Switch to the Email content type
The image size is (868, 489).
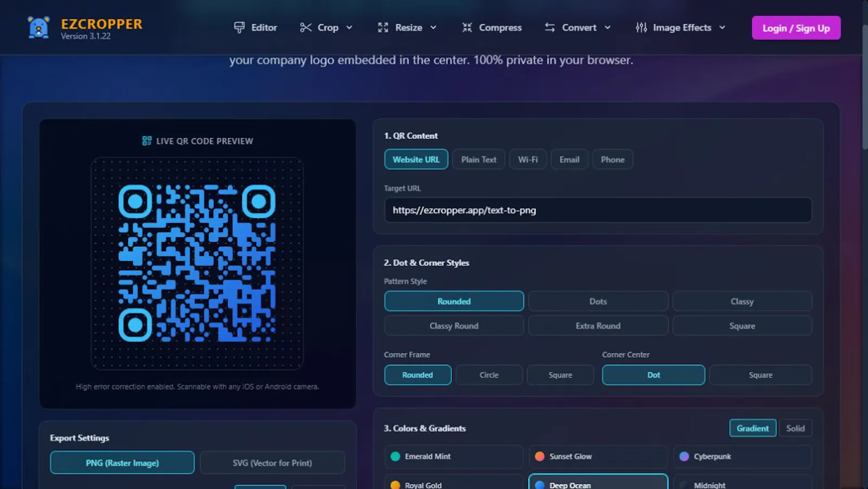point(570,160)
